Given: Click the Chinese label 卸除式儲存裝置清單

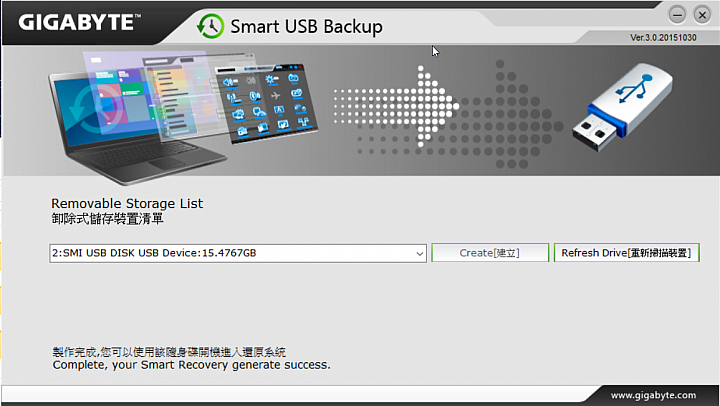Looking at the screenshot, I should (107, 219).
